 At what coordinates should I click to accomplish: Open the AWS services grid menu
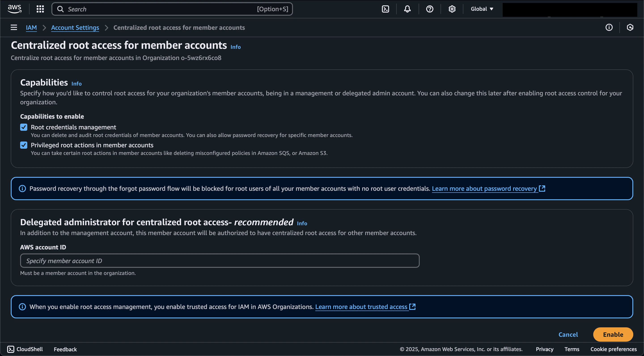pyautogui.click(x=40, y=9)
